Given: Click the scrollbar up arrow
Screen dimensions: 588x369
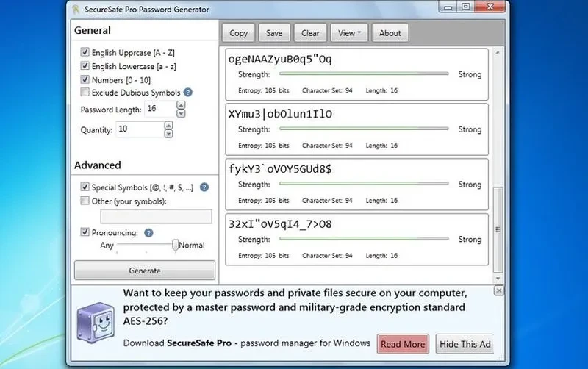Looking at the screenshot, I should click(x=498, y=53).
